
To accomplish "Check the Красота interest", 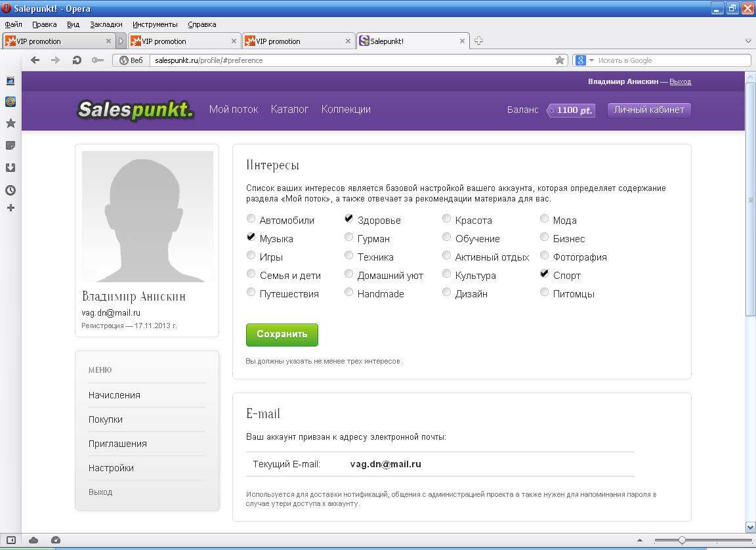I will click(x=446, y=219).
